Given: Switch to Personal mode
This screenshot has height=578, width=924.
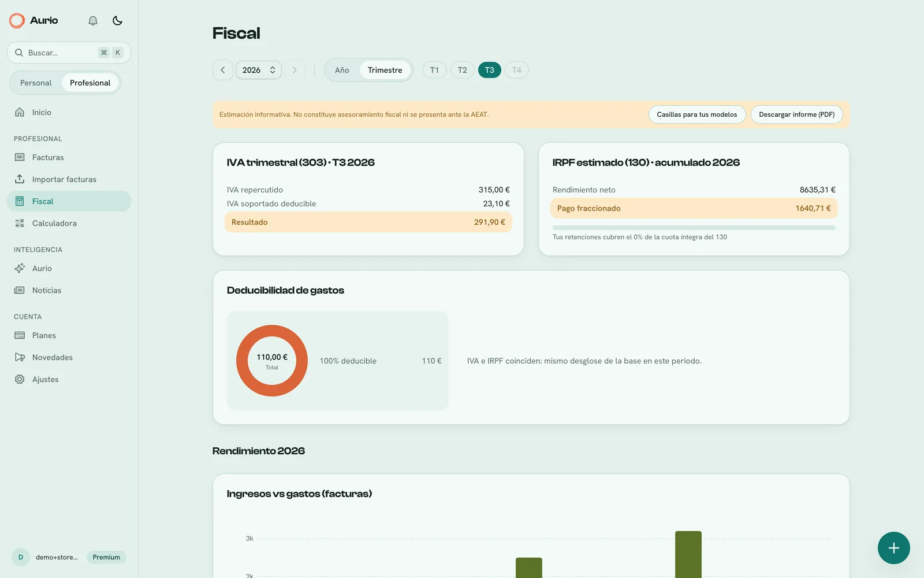Looking at the screenshot, I should click(x=36, y=83).
